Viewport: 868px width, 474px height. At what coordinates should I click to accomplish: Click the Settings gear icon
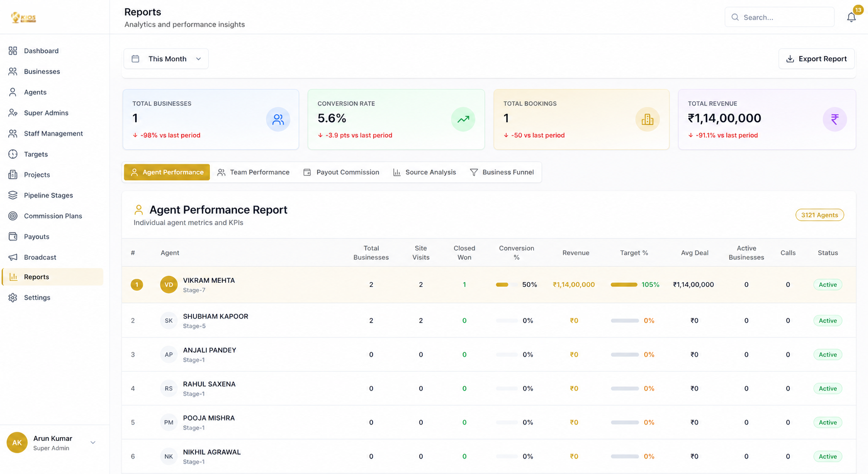coord(13,298)
